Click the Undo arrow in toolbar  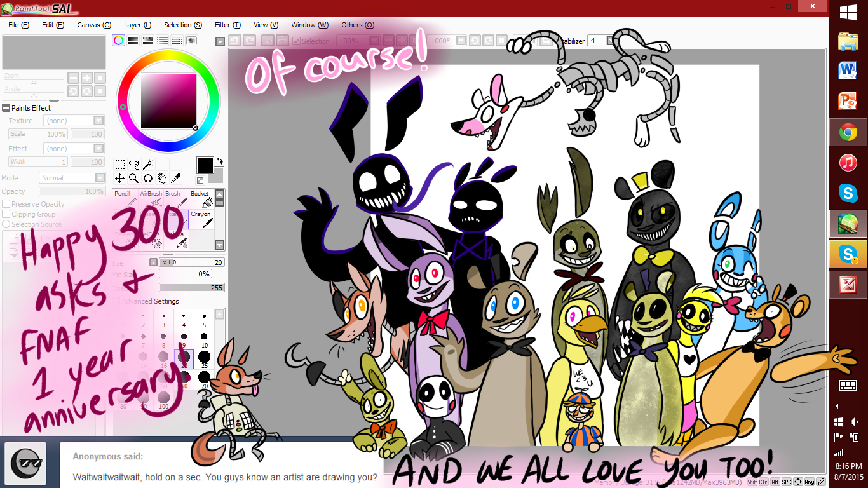[x=234, y=41]
